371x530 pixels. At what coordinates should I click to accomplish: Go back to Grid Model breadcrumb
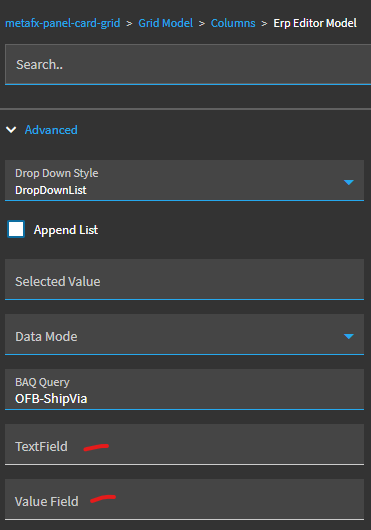(x=166, y=23)
